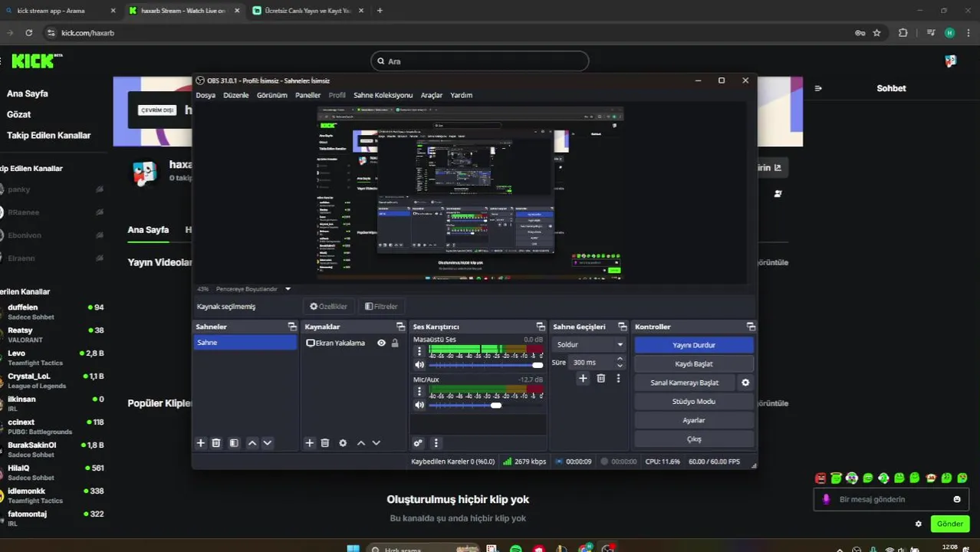980x552 pixels.
Task: Open Paneller menu in OBS
Action: [x=307, y=95]
